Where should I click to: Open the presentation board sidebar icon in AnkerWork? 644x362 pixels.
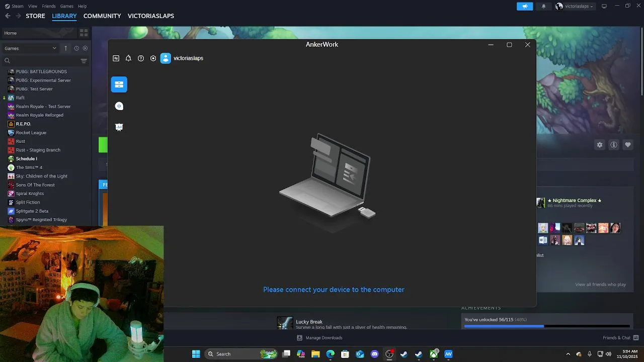119,127
